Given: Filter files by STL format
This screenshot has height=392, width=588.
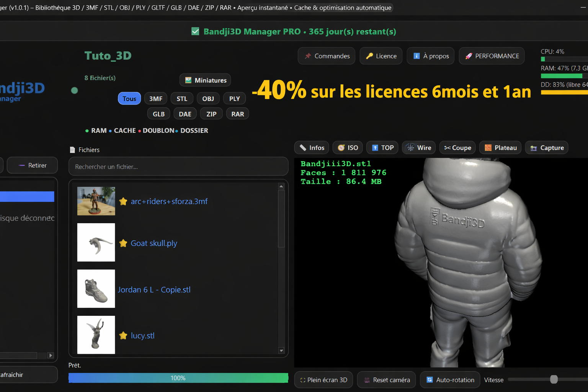Looking at the screenshot, I should [x=182, y=98].
